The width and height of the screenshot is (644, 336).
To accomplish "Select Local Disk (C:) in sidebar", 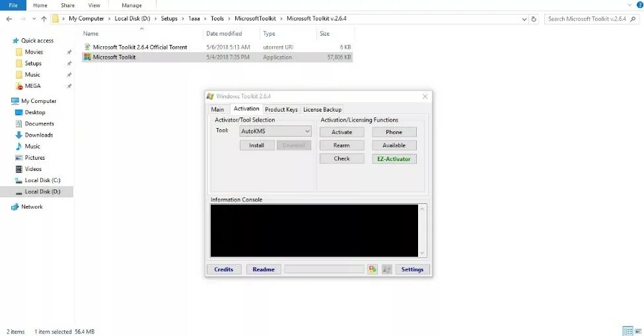I will click(x=42, y=180).
